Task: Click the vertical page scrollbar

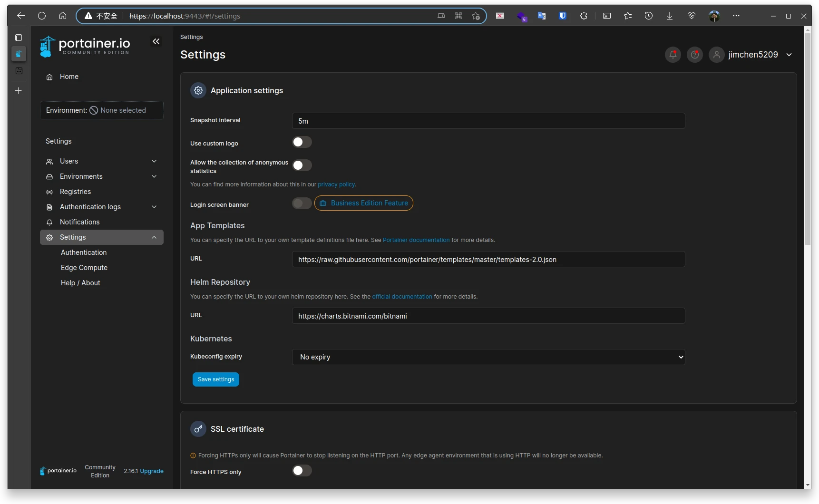Action: tap(808, 143)
